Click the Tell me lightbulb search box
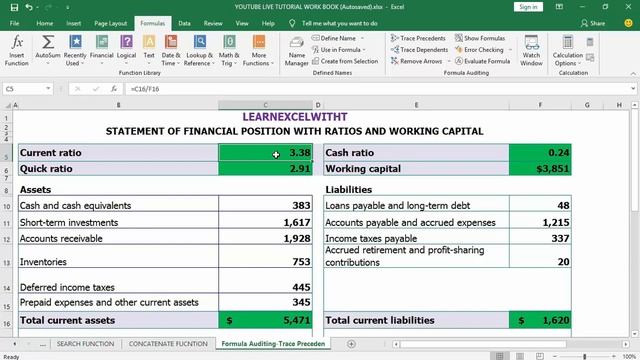The width and height of the screenshot is (640, 360). pos(333,23)
